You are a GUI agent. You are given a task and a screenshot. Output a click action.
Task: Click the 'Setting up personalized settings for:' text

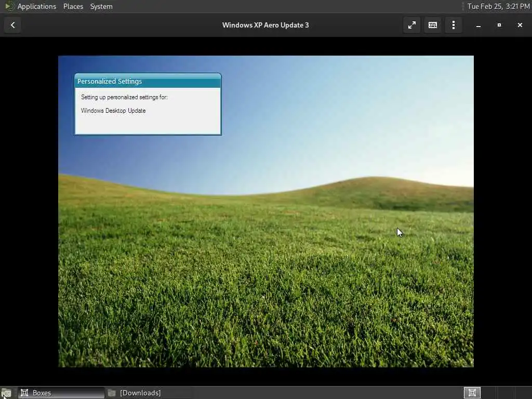pyautogui.click(x=124, y=97)
